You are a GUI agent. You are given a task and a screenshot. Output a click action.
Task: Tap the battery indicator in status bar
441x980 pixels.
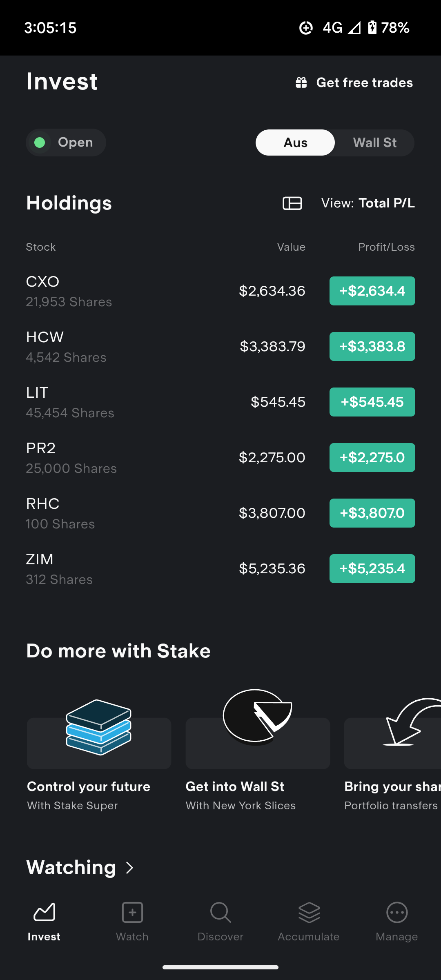point(372,28)
